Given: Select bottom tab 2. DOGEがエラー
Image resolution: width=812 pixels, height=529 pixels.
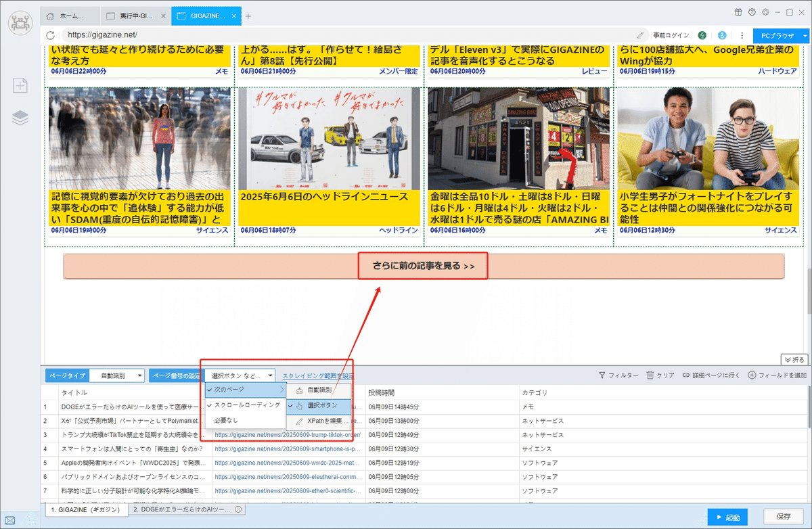Looking at the screenshot, I should 187,509.
